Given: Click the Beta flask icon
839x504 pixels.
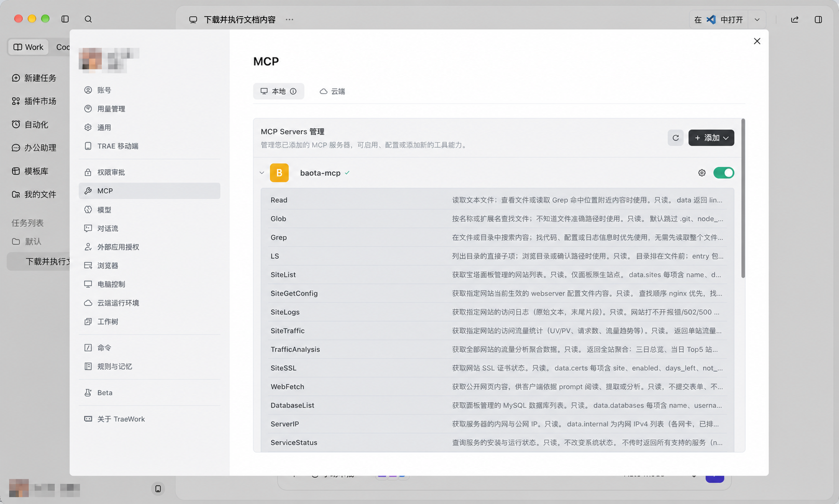Looking at the screenshot, I should pyautogui.click(x=88, y=393).
